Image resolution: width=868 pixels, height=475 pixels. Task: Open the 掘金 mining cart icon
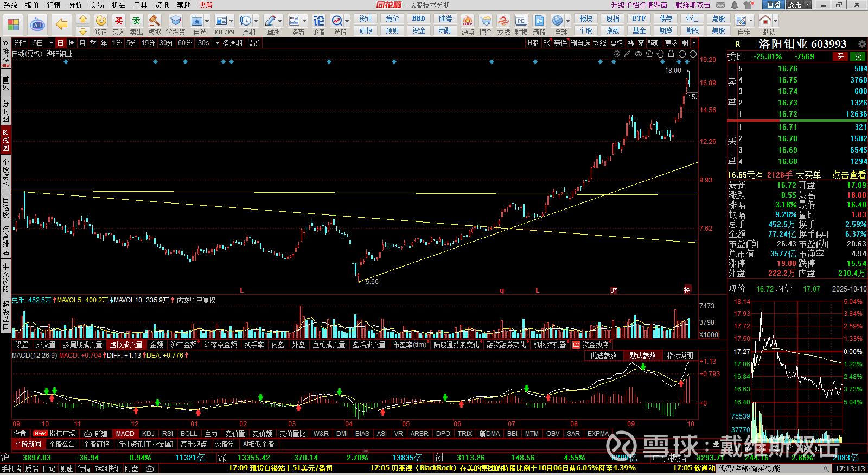click(486, 21)
